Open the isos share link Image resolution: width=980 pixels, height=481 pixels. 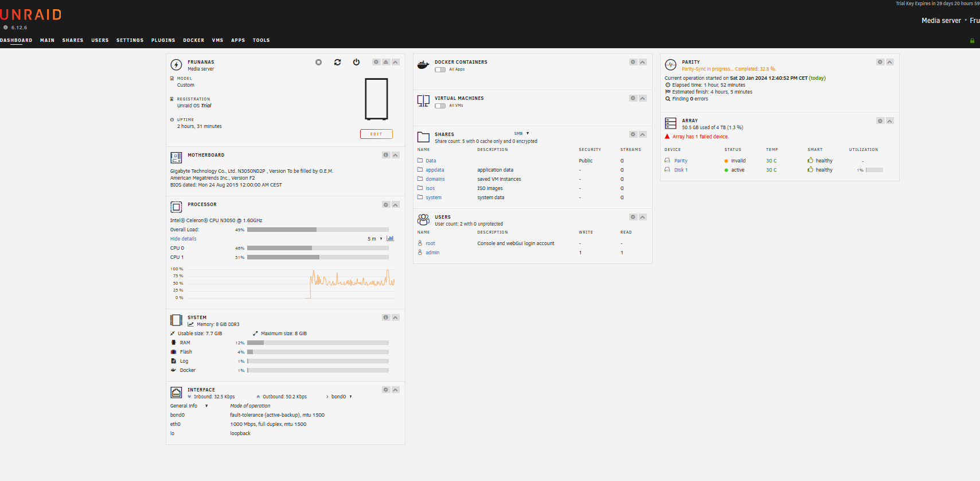click(430, 188)
